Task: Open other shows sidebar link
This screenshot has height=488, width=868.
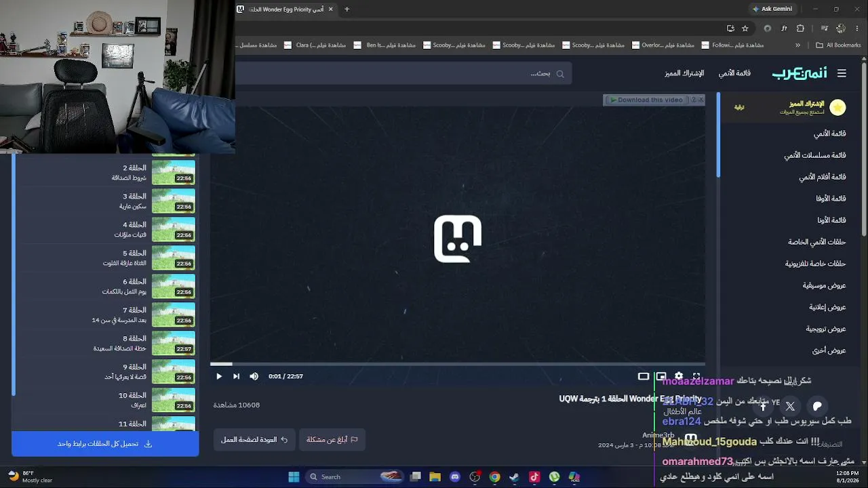Action: (829, 350)
